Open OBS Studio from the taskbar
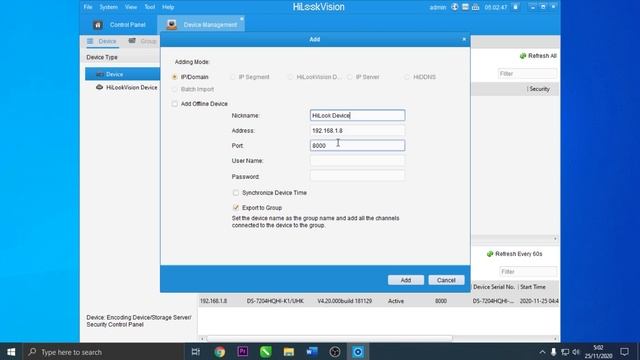 click(x=335, y=351)
